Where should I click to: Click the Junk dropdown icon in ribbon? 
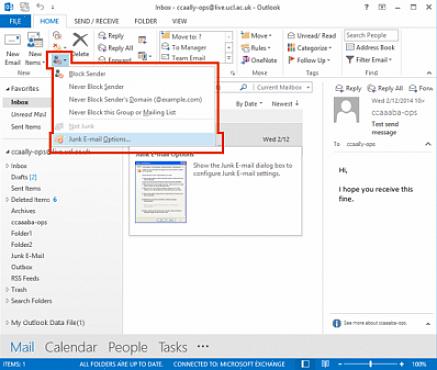click(x=60, y=60)
